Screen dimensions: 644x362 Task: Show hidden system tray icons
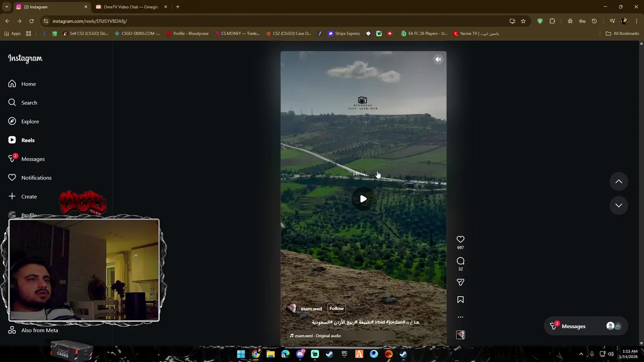point(581,354)
